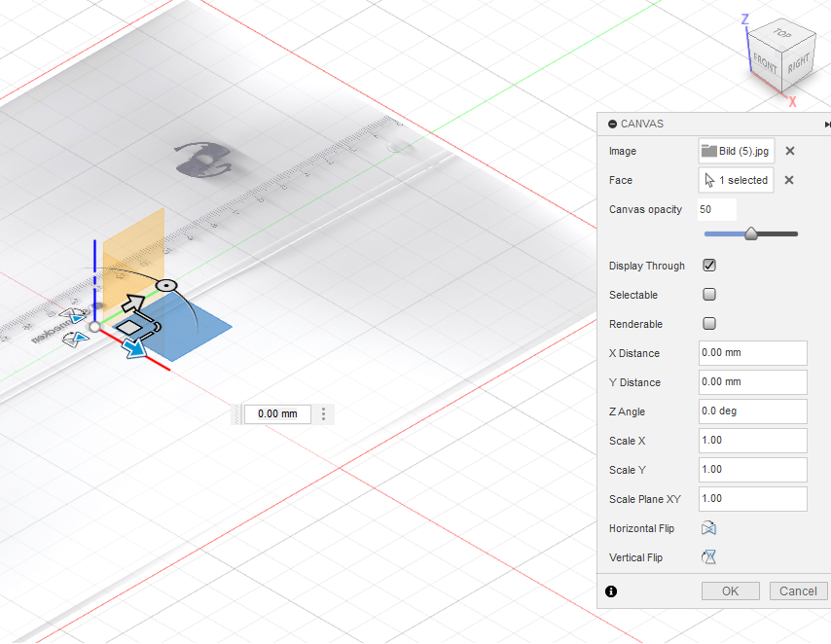The image size is (831, 644).
Task: Select the TOP face of ViewCube
Action: [x=781, y=34]
